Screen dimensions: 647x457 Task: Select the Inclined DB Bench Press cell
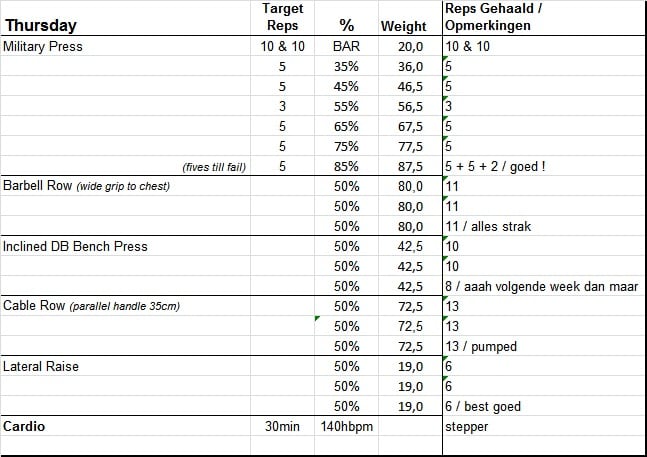(75, 247)
